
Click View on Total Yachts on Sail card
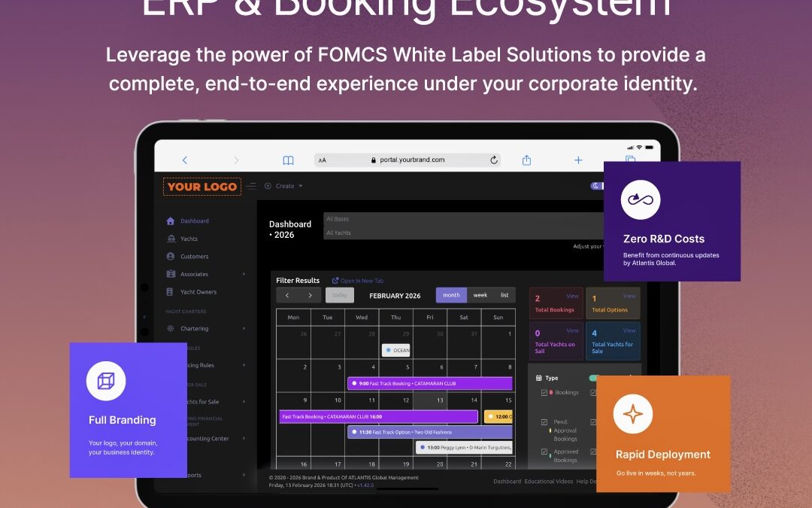572,330
